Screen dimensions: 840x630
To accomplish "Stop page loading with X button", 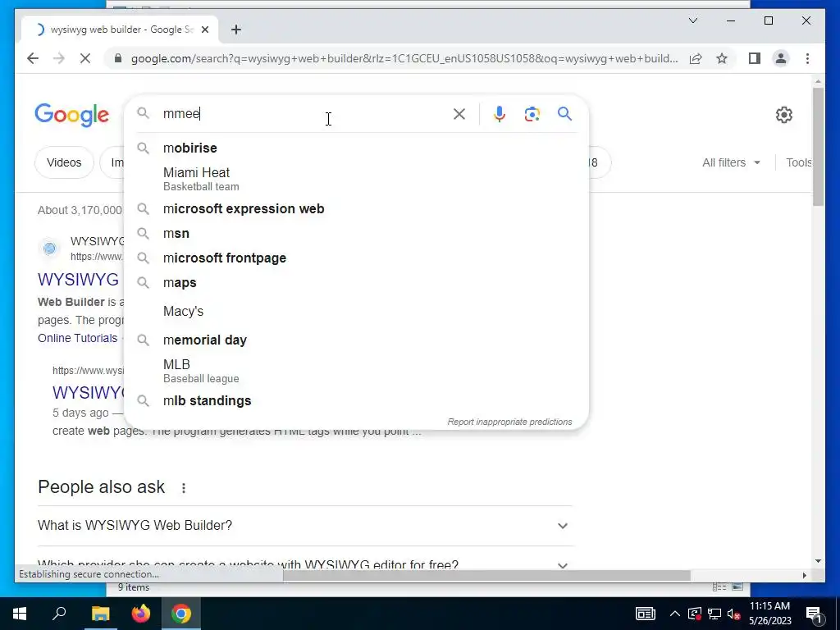I will 85,58.
